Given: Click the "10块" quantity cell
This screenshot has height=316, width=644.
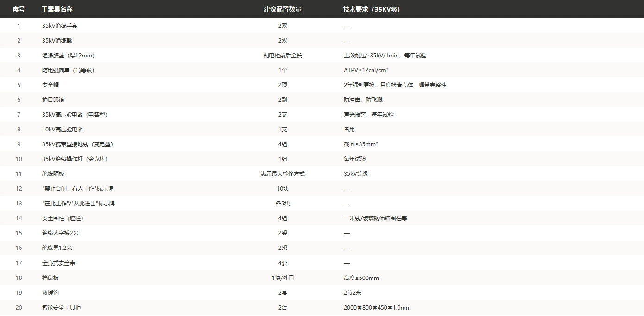Looking at the screenshot, I should click(x=283, y=189).
